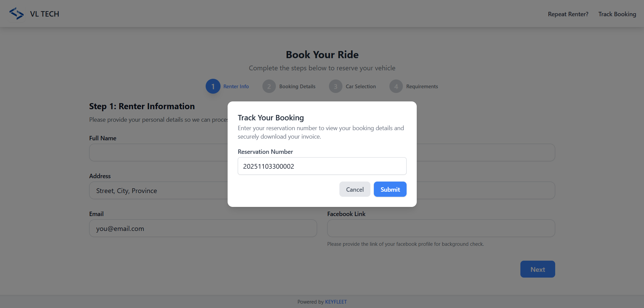Open the Repeat Renter? link
Image resolution: width=644 pixels, height=308 pixels.
[x=568, y=14]
